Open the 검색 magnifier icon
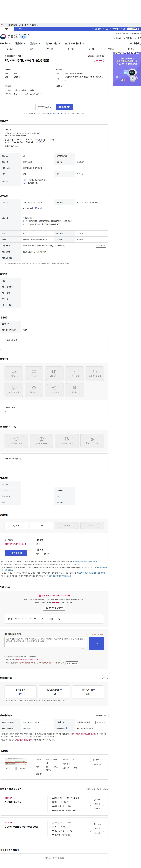The width and height of the screenshot is (141, 868). click(x=136, y=38)
